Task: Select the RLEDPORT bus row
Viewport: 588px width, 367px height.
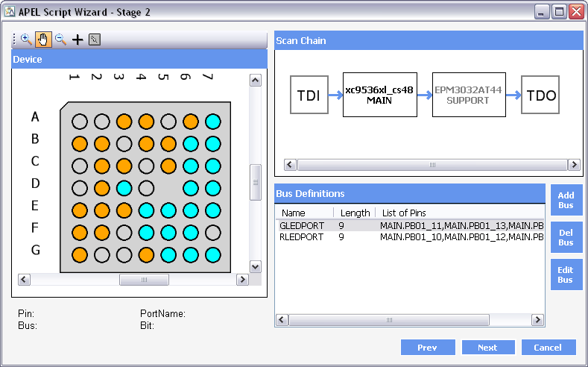Action: (x=302, y=236)
